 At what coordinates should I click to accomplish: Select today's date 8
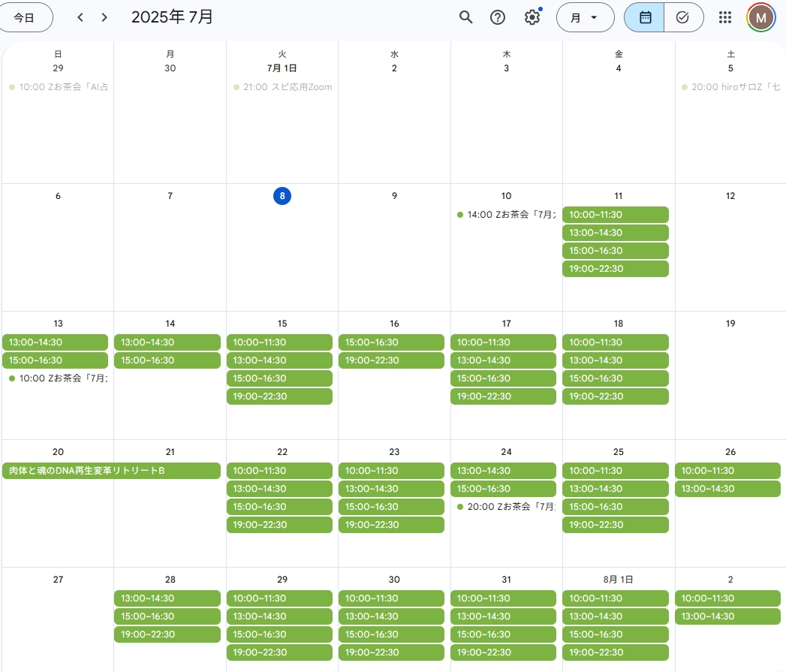(282, 196)
